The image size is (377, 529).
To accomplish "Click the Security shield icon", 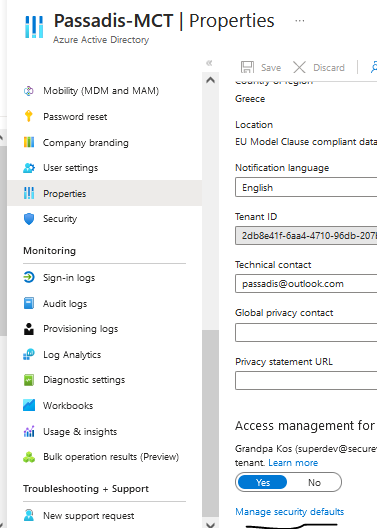I will click(x=29, y=219).
